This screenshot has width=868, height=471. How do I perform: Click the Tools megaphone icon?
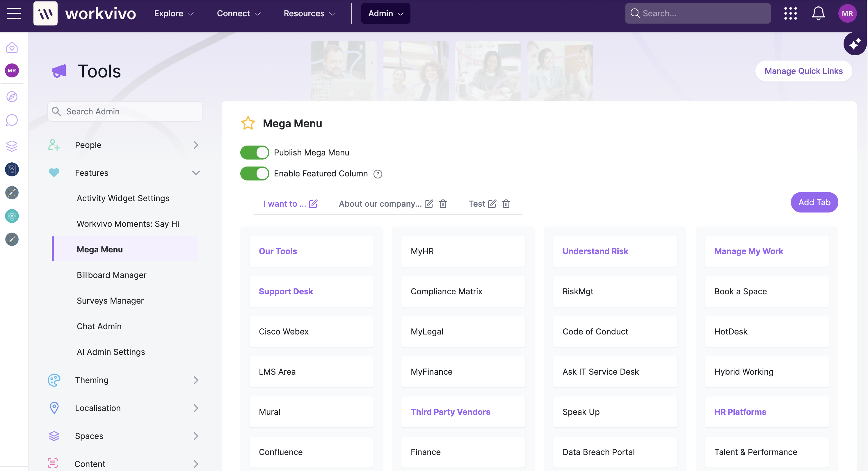coord(59,71)
